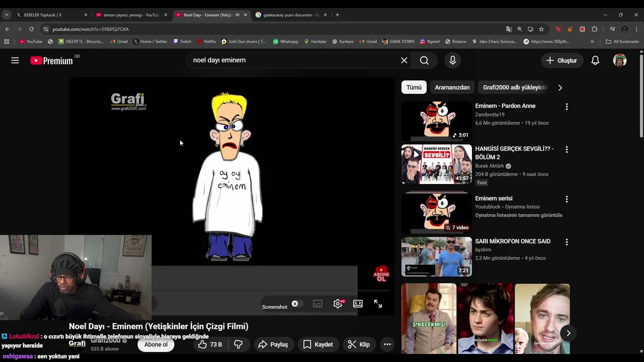Open the Burak Aktürk channel name
This screenshot has width=644, height=362.
[490, 166]
